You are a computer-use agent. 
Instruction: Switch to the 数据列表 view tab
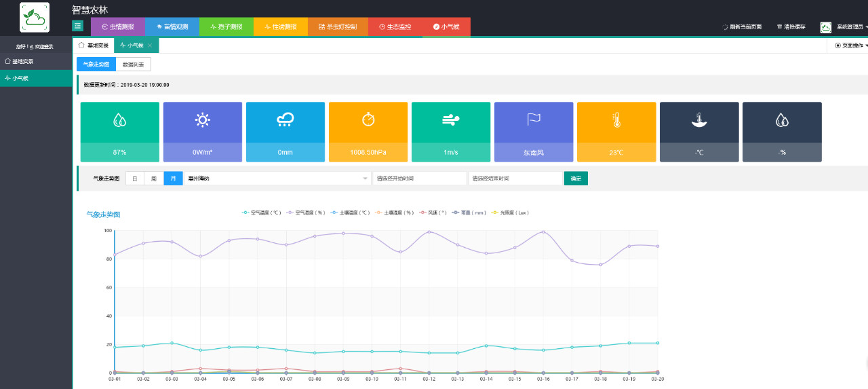click(x=133, y=64)
